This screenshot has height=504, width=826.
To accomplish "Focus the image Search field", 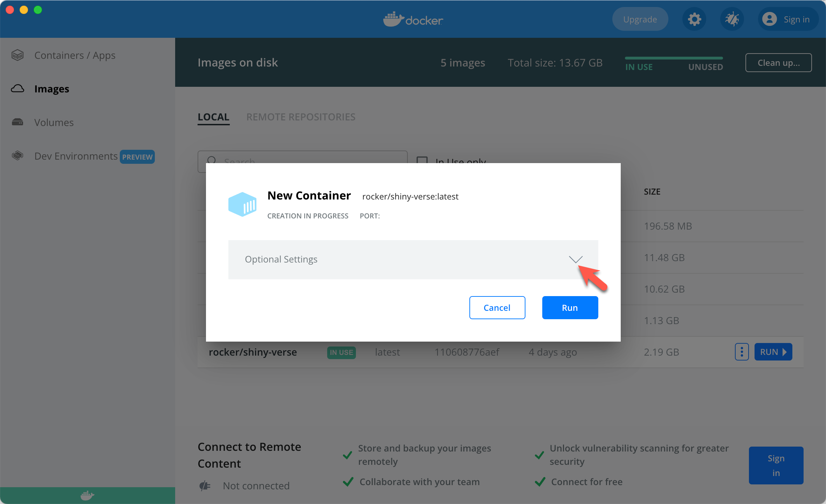I will [x=302, y=161].
